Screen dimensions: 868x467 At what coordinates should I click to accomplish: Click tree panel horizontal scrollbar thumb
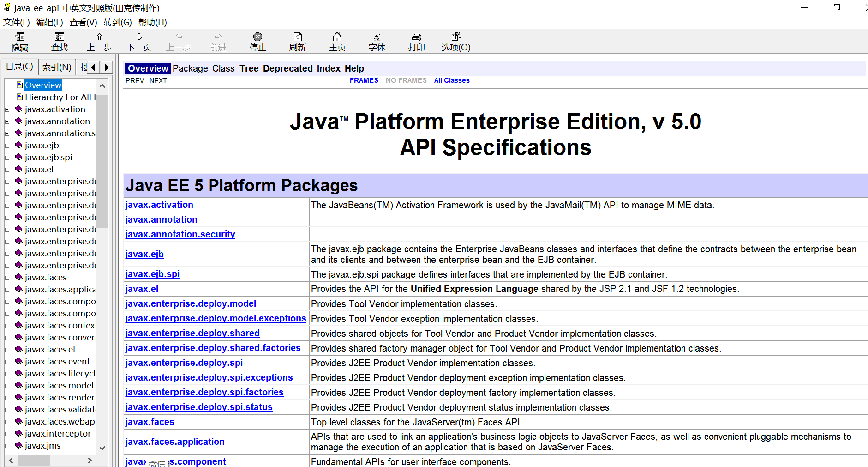click(x=34, y=460)
